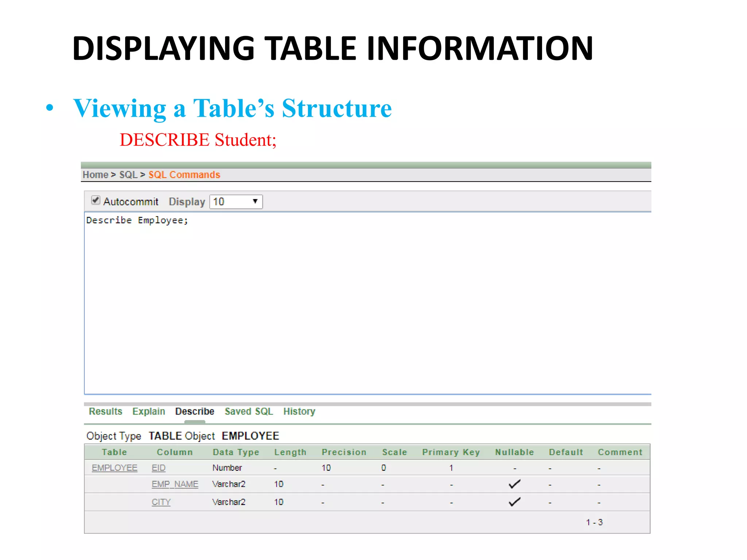The image size is (747, 560).
Task: Open the Display rows dropdown
Action: point(236,202)
